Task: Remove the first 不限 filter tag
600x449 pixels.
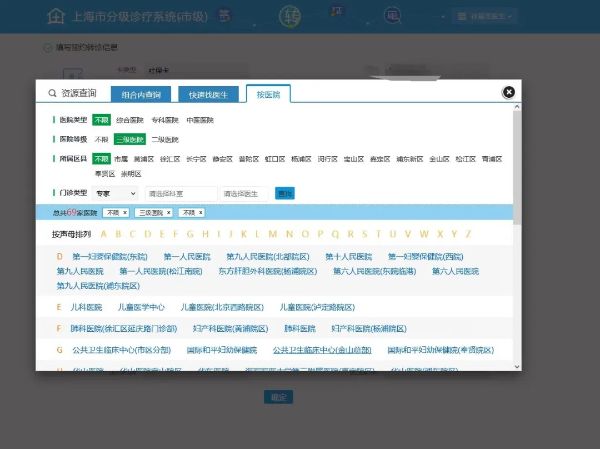Action: click(125, 213)
